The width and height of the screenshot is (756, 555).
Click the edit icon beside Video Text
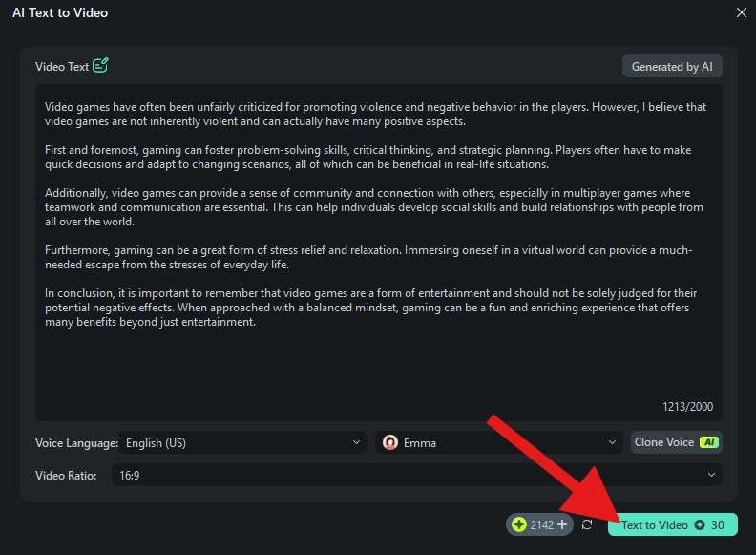click(101, 66)
